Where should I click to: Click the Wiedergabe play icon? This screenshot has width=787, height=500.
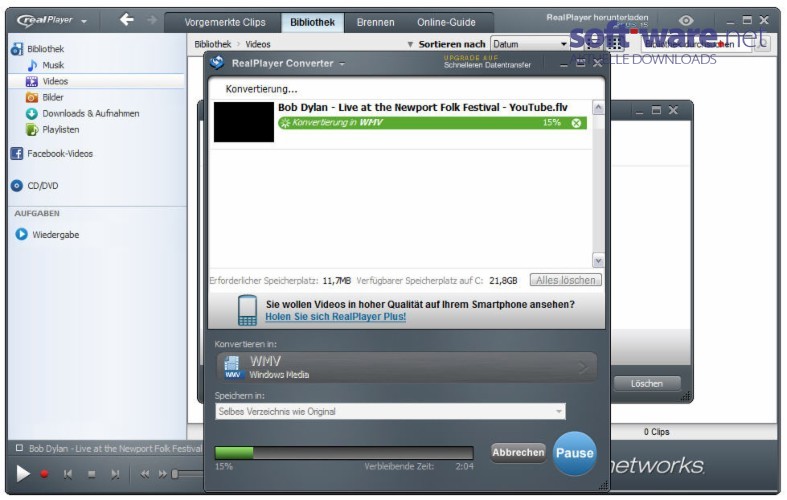(x=21, y=234)
